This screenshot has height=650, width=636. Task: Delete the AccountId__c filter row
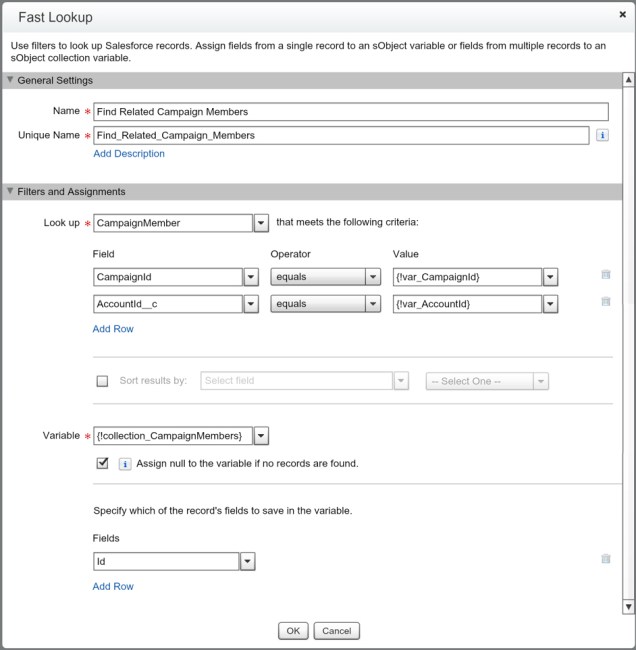[x=606, y=301]
